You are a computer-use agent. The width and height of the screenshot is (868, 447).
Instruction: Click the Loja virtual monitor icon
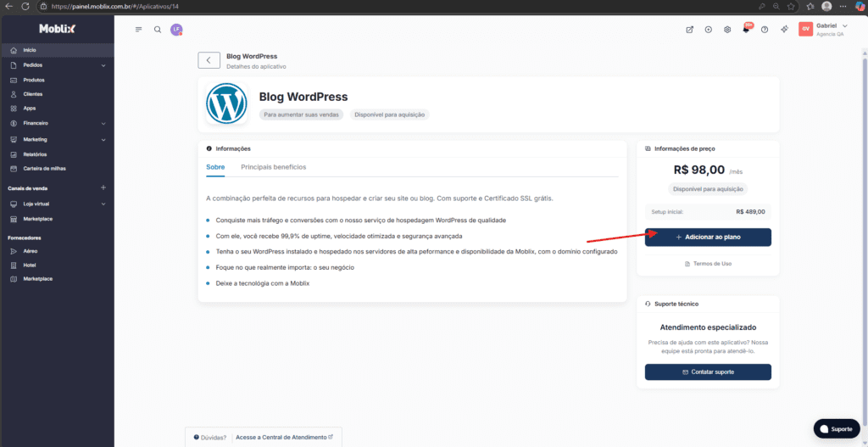pyautogui.click(x=14, y=204)
